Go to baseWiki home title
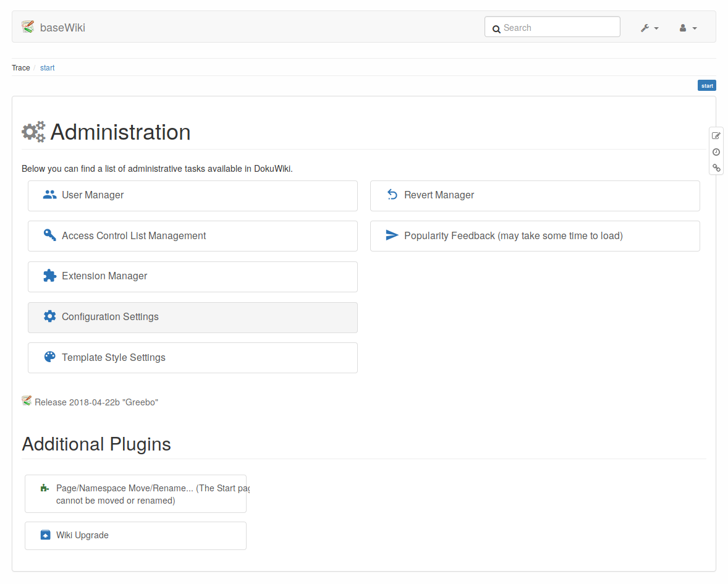Image resolution: width=728 pixels, height=584 pixels. coord(62,27)
